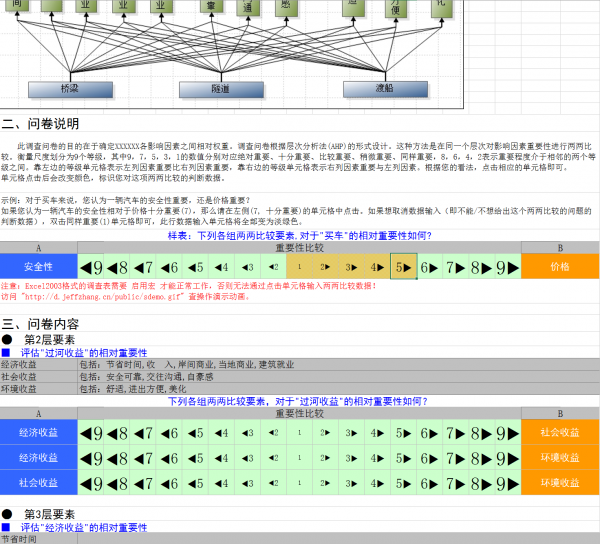The image size is (600, 544).
Task: Click left-side ◀9 in the 安全性 sample row
Action: point(91,267)
